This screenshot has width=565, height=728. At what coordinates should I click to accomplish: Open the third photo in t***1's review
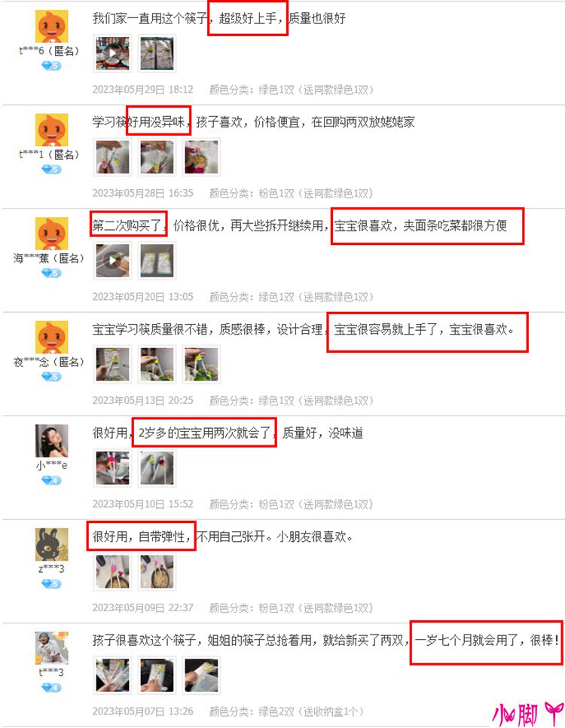coord(201,158)
